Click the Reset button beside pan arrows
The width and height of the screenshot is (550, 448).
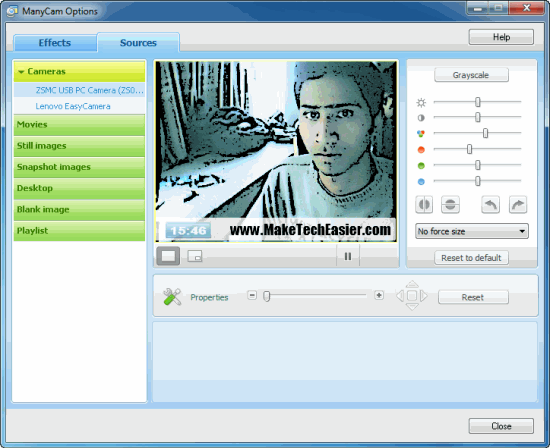pyautogui.click(x=473, y=297)
